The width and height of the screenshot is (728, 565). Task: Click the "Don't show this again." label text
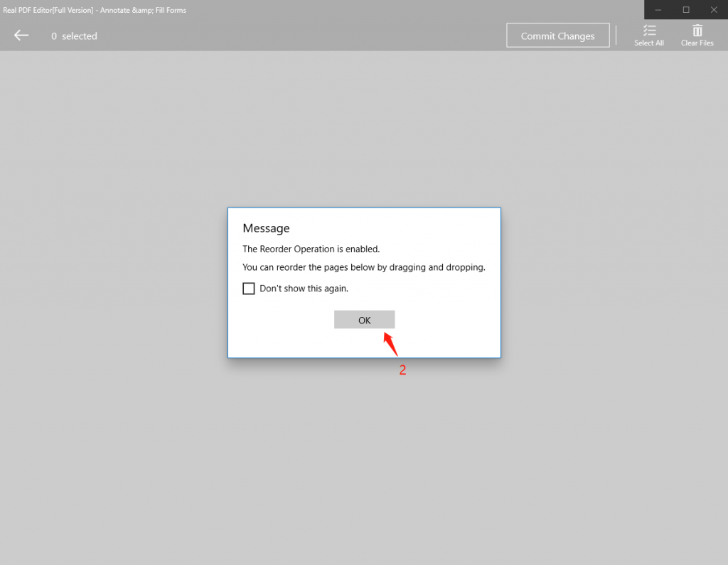[304, 289]
